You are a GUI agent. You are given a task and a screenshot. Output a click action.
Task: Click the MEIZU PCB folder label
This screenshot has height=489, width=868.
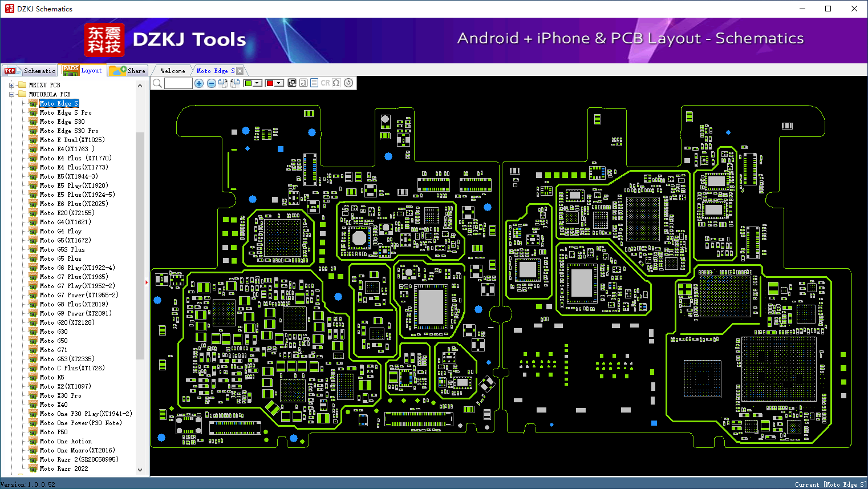(x=44, y=85)
